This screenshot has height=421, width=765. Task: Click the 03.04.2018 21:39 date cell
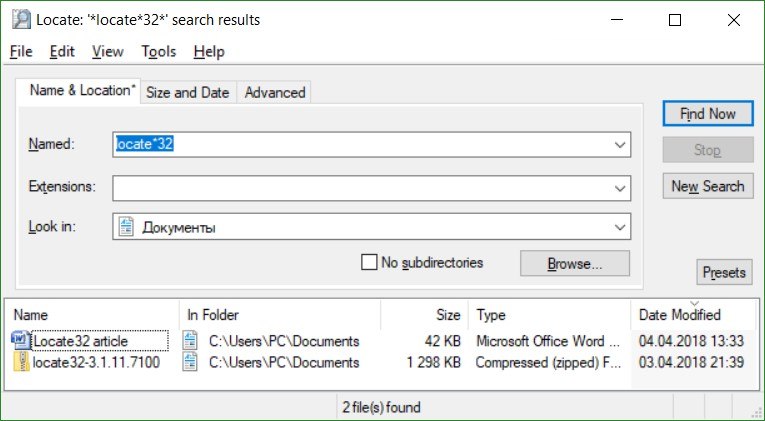point(691,362)
